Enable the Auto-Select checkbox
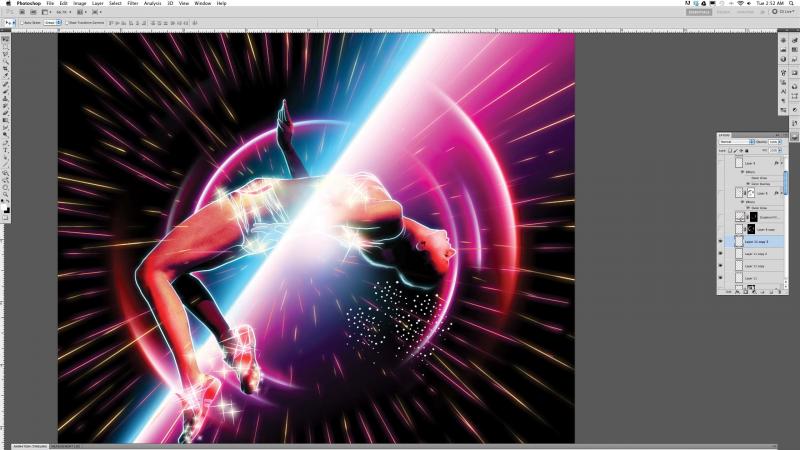The width and height of the screenshot is (800, 450). tap(21, 22)
